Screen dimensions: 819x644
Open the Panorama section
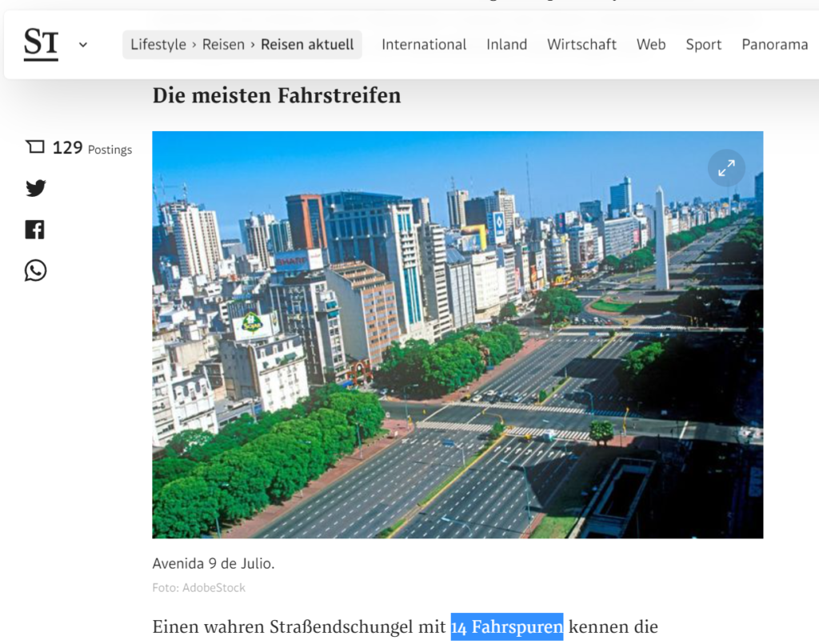(774, 45)
